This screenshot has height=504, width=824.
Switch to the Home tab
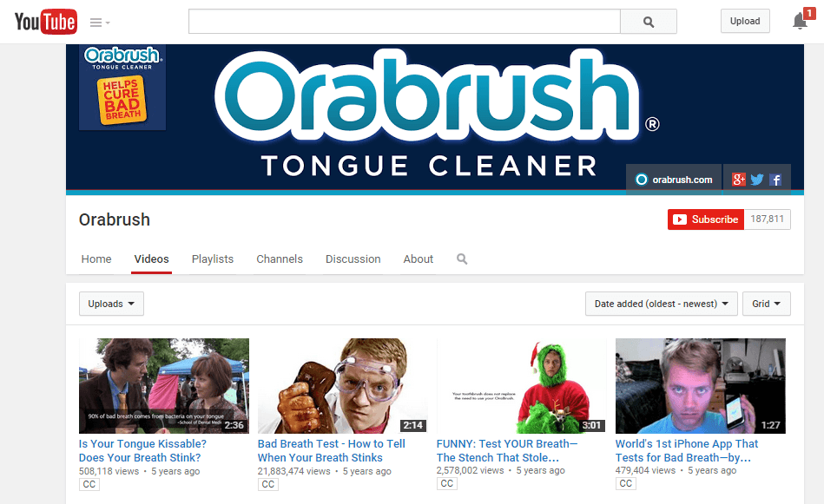pos(96,259)
